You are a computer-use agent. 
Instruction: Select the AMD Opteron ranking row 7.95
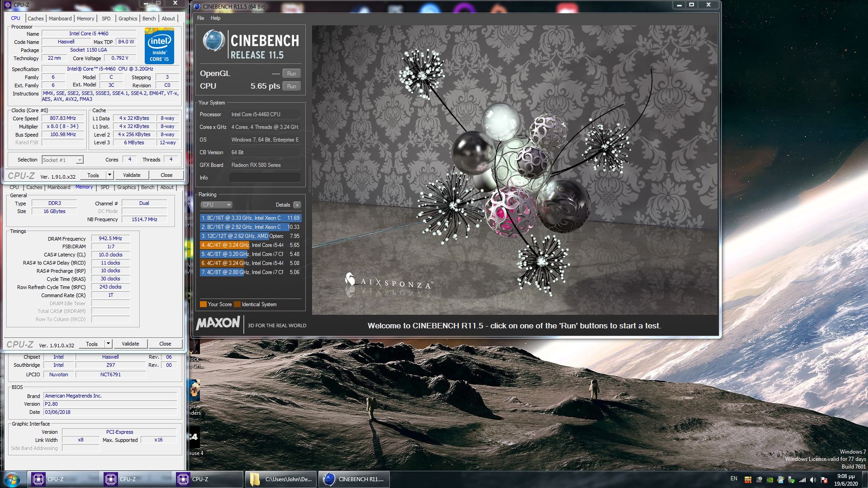tap(250, 236)
